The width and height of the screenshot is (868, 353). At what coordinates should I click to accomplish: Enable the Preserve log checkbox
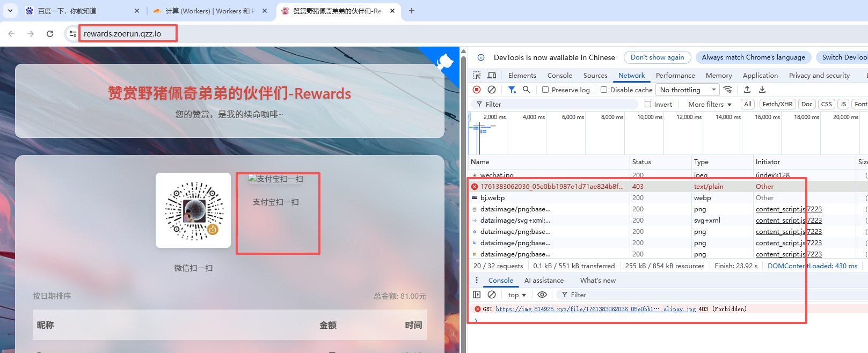coord(545,90)
